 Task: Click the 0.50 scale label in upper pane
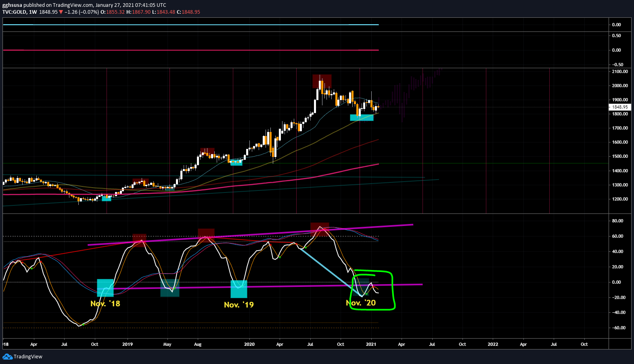616,36
